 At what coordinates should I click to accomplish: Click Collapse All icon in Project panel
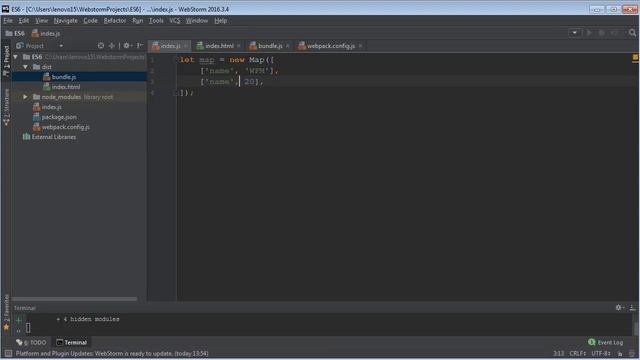tap(111, 46)
